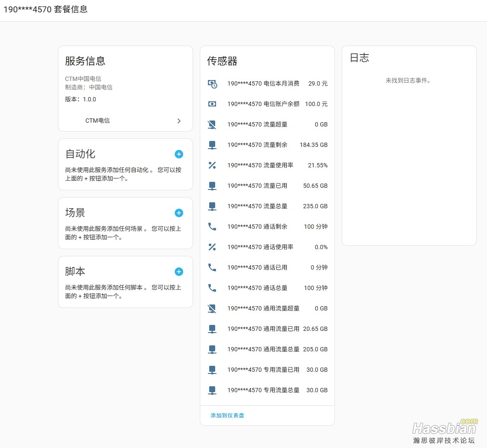Click the 190****4570 套餐信息 page title
This screenshot has height=448, width=487.
[x=46, y=9]
